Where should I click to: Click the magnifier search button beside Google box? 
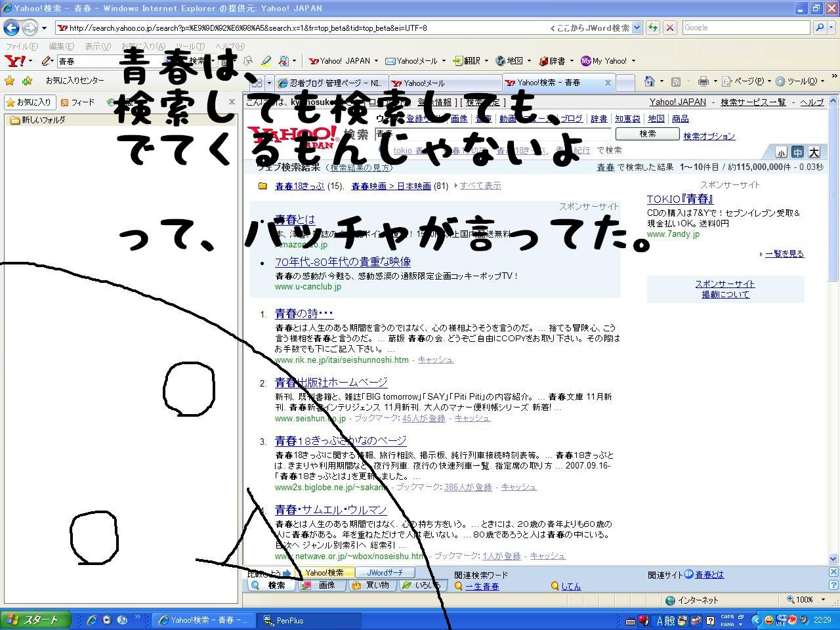point(819,28)
